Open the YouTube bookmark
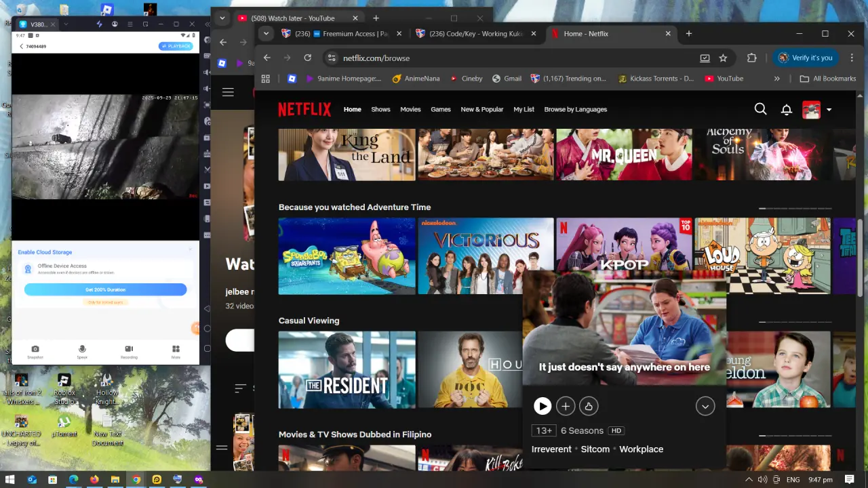 (724, 79)
